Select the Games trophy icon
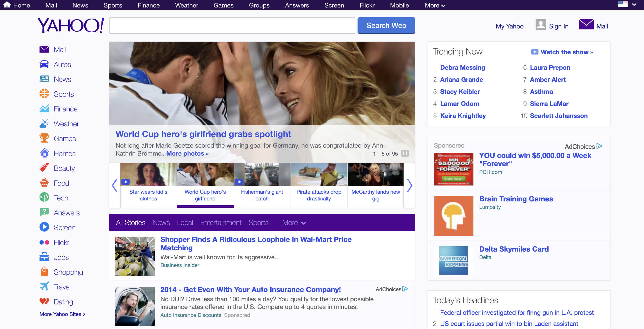 click(44, 138)
